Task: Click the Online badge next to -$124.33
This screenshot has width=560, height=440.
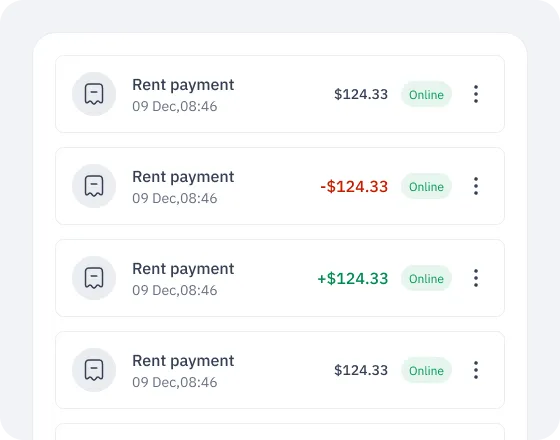Action: [x=426, y=186]
